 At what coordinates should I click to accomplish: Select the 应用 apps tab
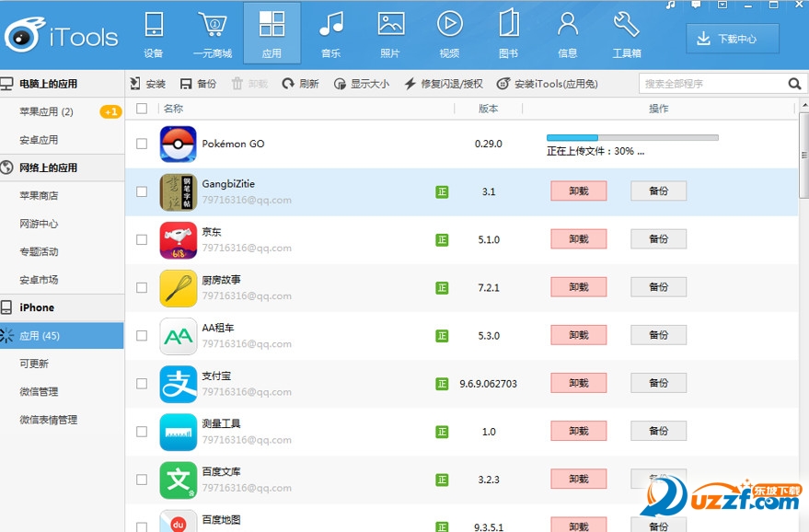pos(272,33)
